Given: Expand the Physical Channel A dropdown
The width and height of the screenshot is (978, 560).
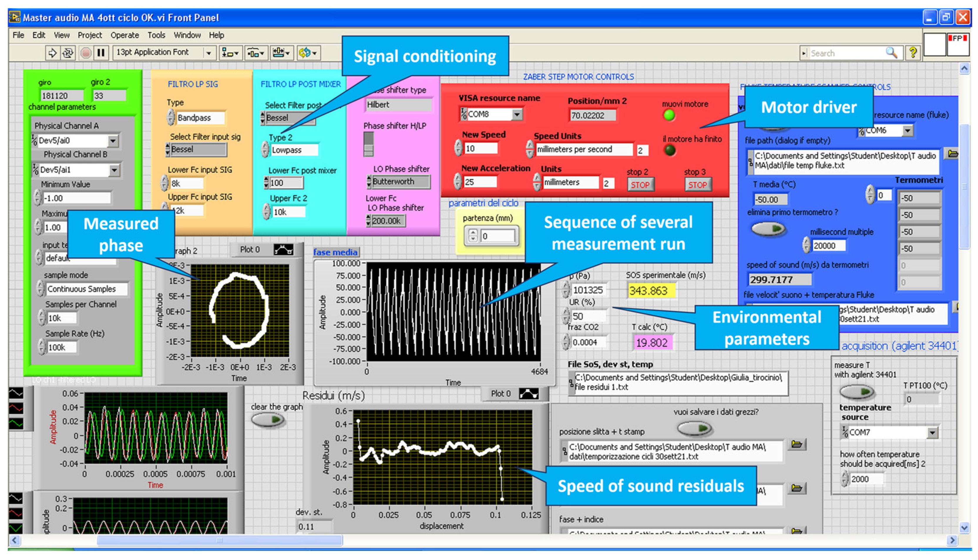Looking at the screenshot, I should 113,141.
